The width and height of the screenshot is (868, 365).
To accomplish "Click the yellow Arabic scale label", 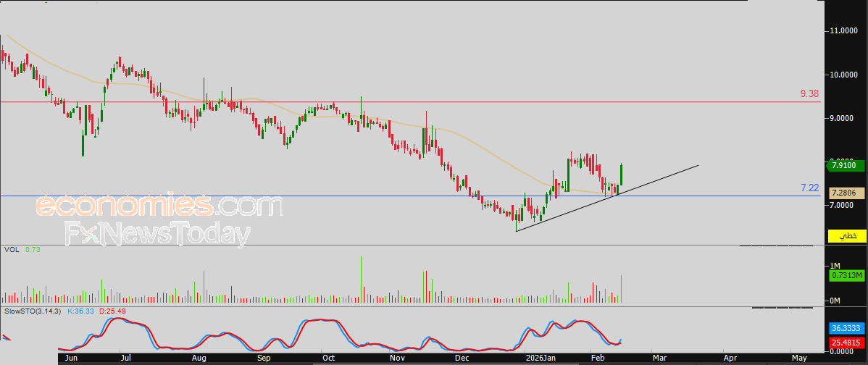I will coord(846,236).
